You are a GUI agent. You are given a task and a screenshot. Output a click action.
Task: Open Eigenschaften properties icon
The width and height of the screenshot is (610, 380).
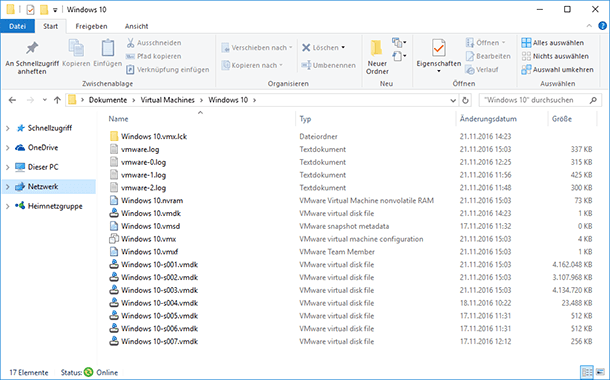[x=438, y=48]
